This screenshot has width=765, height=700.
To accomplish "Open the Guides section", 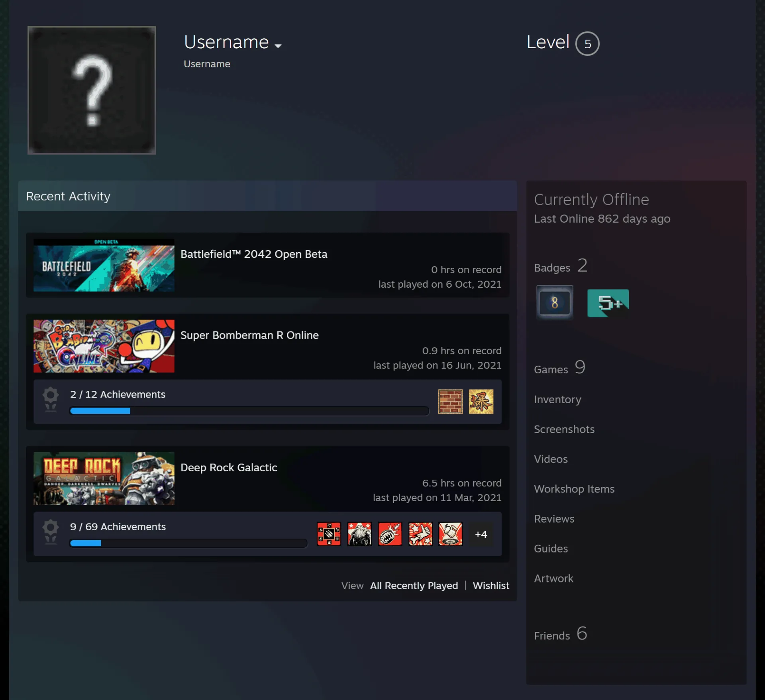I will [551, 549].
